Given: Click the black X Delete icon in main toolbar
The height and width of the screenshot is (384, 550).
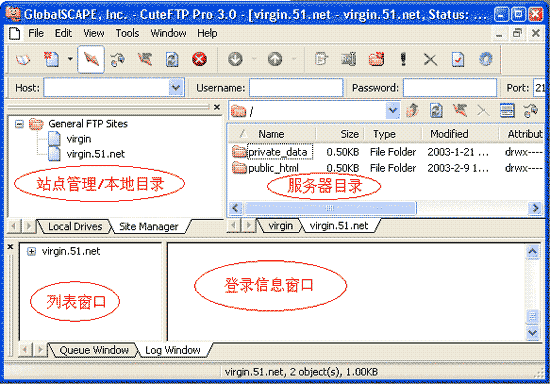Looking at the screenshot, I should click(x=430, y=60).
